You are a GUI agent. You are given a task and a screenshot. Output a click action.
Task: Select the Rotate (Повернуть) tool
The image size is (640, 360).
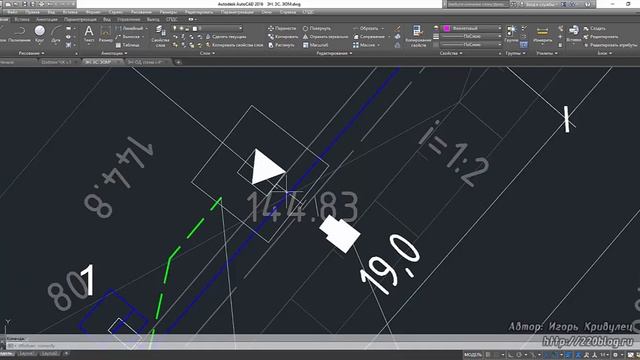pyautogui.click(x=317, y=29)
